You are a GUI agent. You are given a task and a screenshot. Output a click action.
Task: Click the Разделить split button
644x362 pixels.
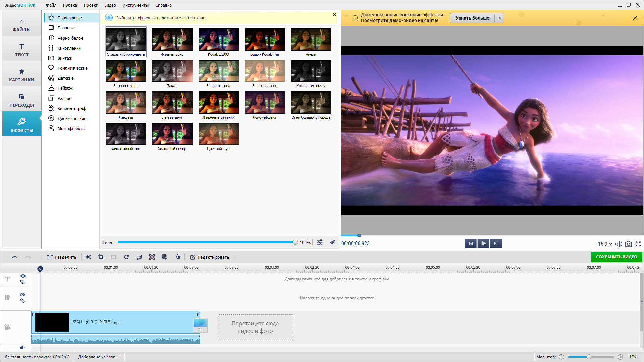point(62,257)
